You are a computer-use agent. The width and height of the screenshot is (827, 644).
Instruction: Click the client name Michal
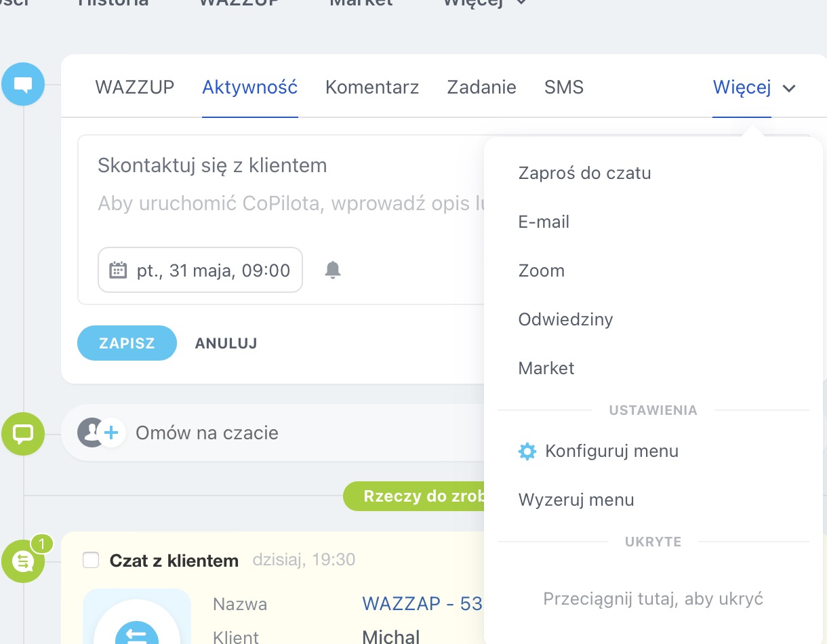(x=391, y=637)
